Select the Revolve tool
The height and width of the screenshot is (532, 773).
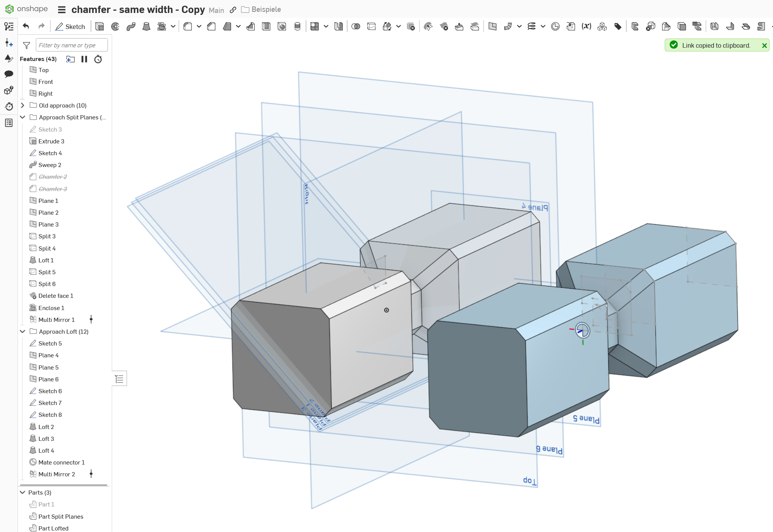click(x=115, y=26)
